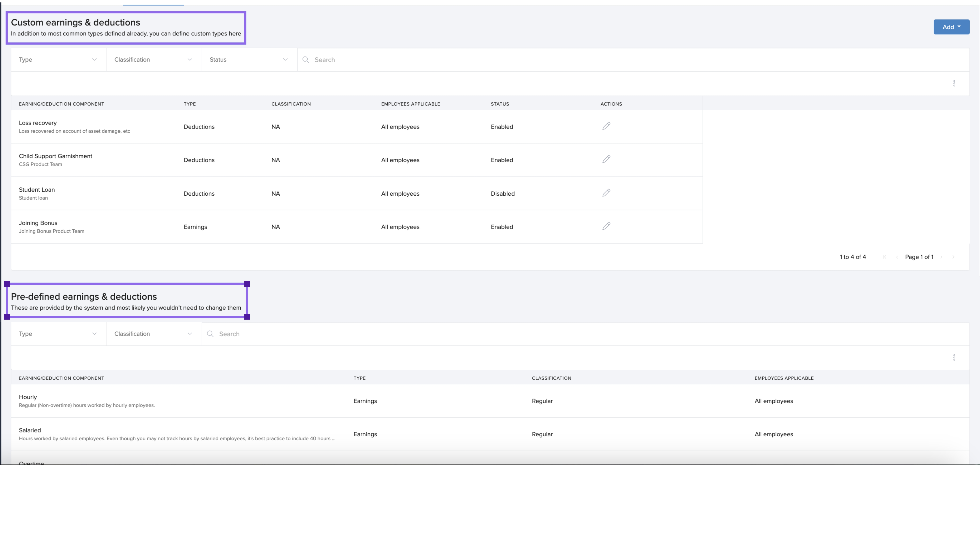
Task: Open the pre-defined Type filter dropdown
Action: pos(59,334)
